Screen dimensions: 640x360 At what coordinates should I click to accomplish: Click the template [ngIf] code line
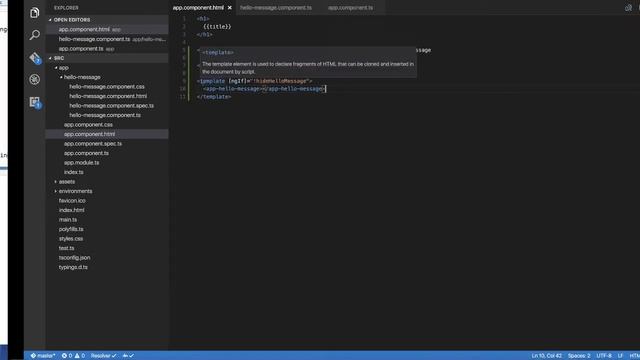pyautogui.click(x=254, y=81)
